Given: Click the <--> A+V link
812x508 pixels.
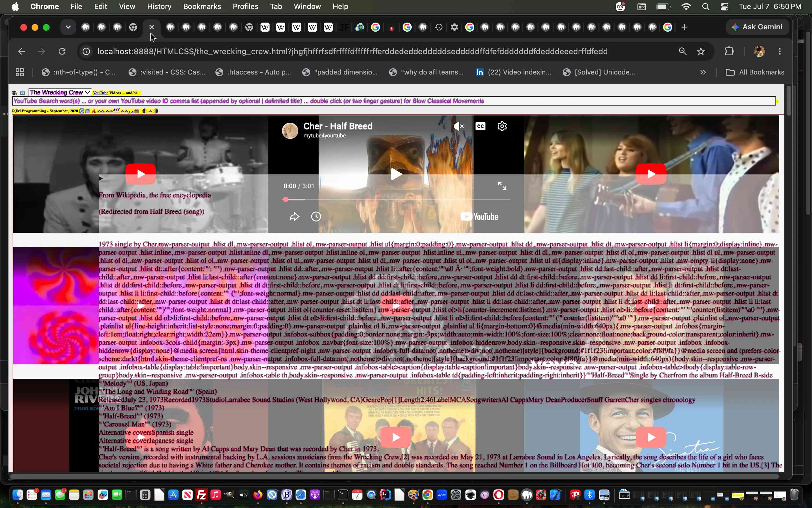Looking at the screenshot, I should (x=113, y=111).
